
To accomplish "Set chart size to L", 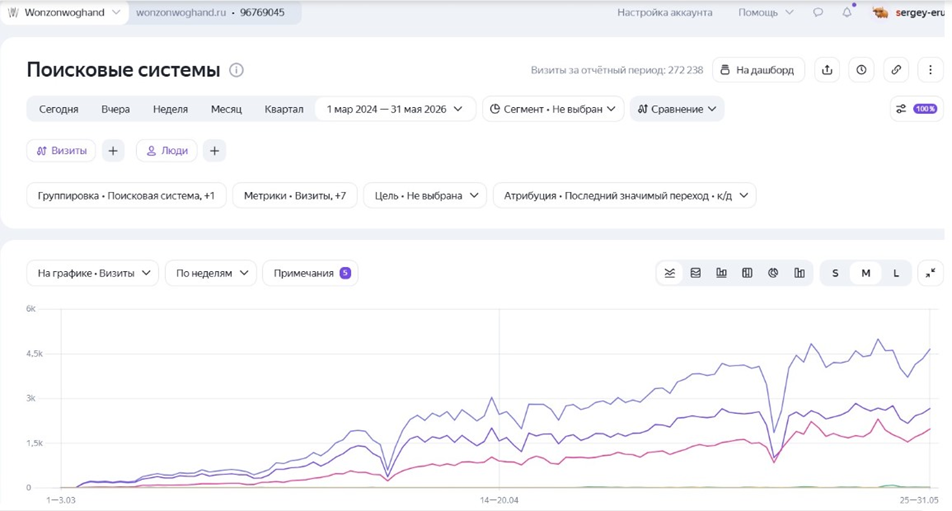I will pos(896,273).
